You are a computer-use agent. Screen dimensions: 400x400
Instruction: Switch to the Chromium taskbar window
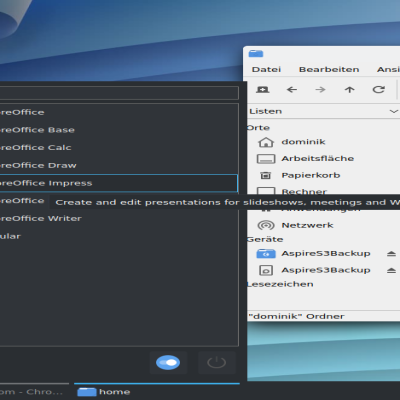[x=34, y=392]
